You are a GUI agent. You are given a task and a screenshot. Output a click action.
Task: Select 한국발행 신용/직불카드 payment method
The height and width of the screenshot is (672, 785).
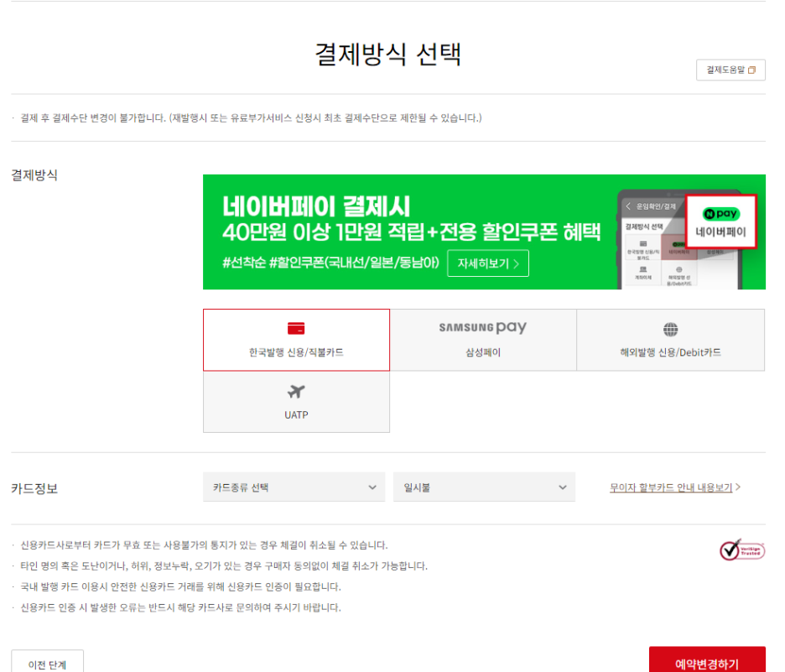coord(296,340)
